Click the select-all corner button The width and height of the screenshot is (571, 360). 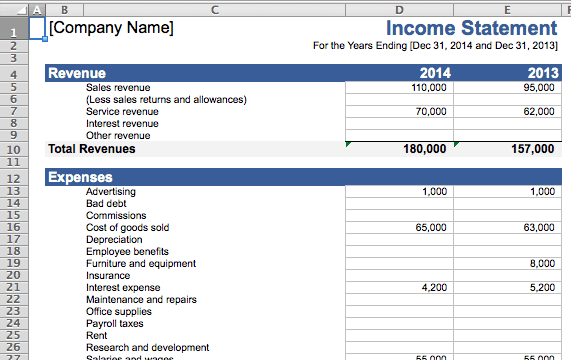click(x=14, y=9)
